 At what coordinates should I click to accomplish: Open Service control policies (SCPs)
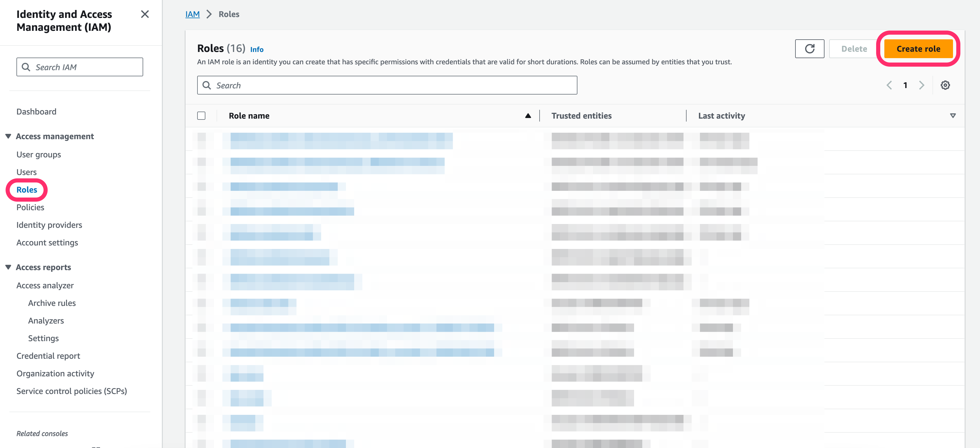point(72,391)
